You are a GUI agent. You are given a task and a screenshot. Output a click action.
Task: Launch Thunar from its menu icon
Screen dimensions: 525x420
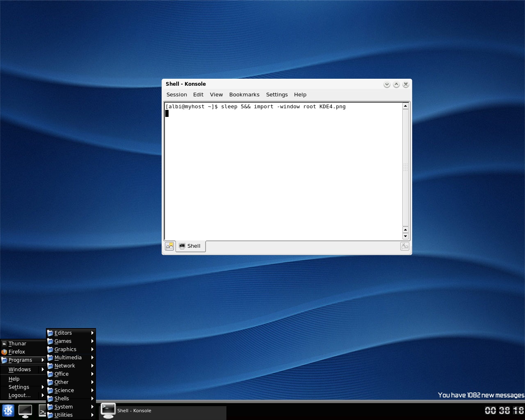[4, 344]
